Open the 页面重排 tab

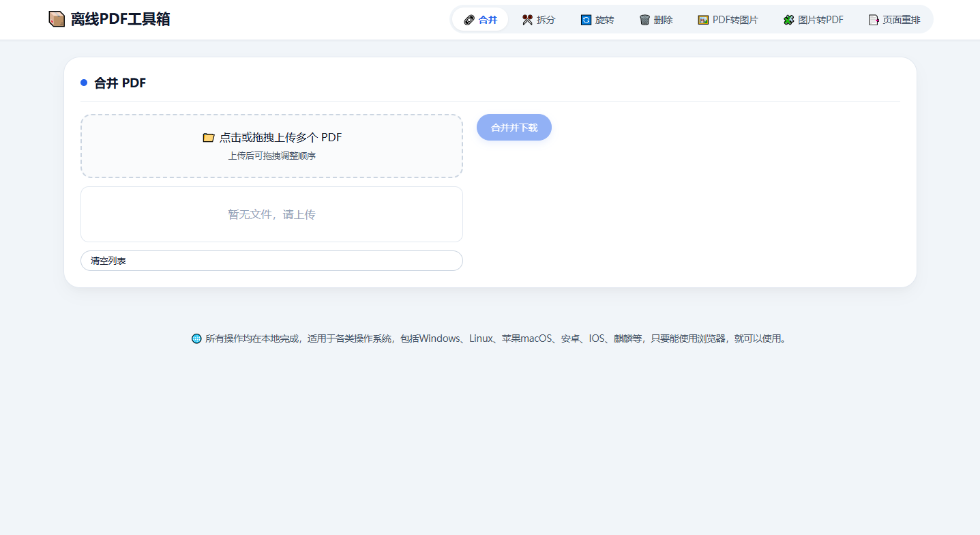click(894, 20)
